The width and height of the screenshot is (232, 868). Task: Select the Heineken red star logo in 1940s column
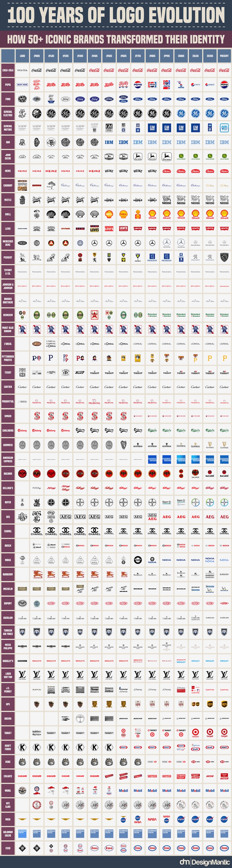[x=95, y=315]
